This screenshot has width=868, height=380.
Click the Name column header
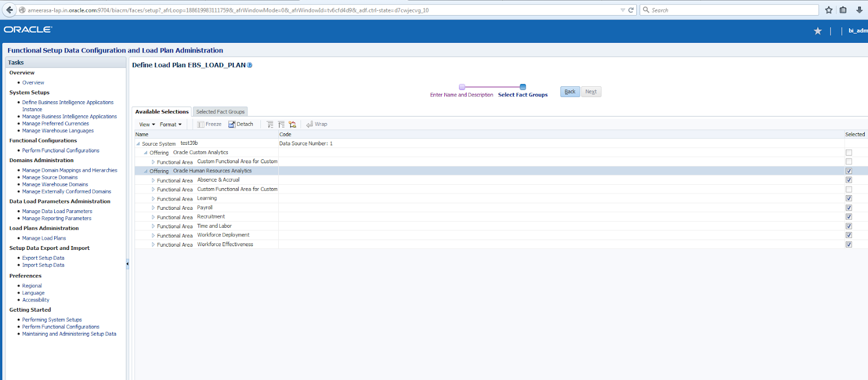pyautogui.click(x=206, y=134)
